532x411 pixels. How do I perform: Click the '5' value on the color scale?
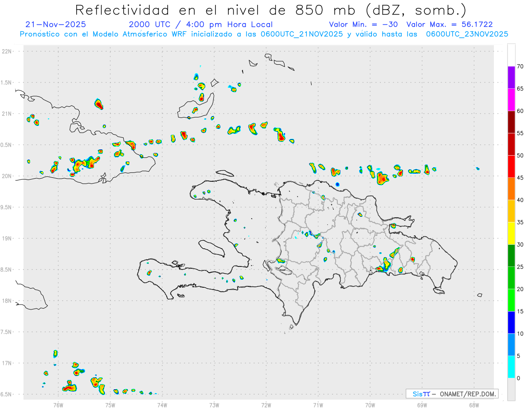[518, 356]
